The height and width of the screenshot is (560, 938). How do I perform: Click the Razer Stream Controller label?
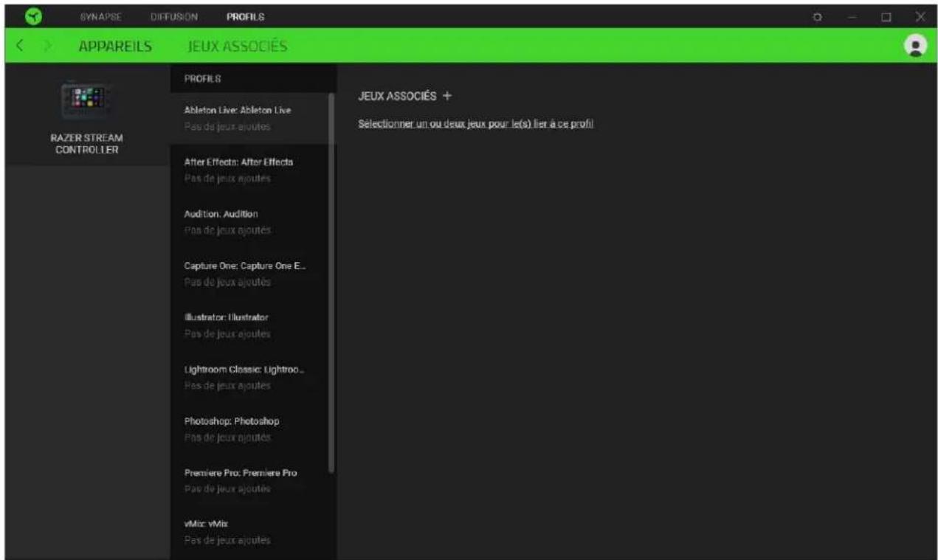point(86,144)
